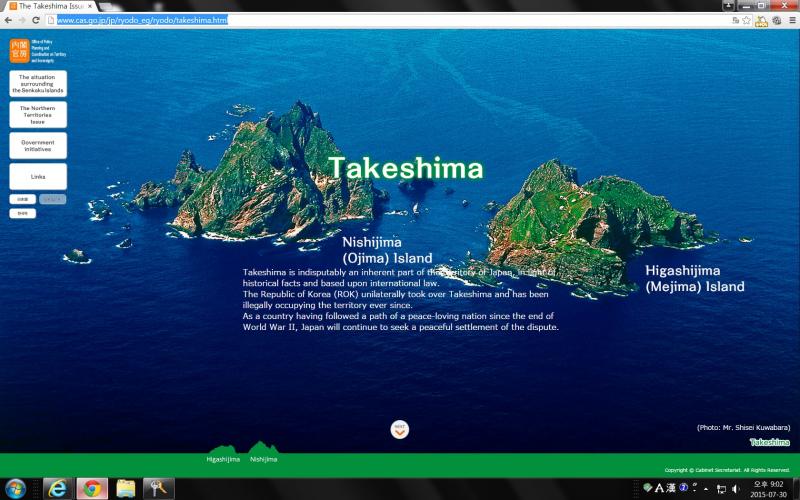Launch Internet Explorer from the taskbar
This screenshot has width=800, height=500.
[55, 488]
